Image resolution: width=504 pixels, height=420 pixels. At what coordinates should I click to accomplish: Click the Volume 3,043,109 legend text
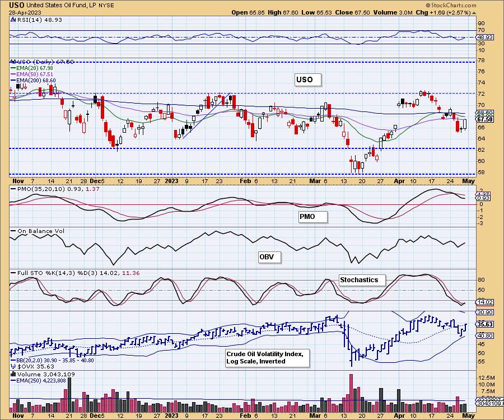click(46, 374)
